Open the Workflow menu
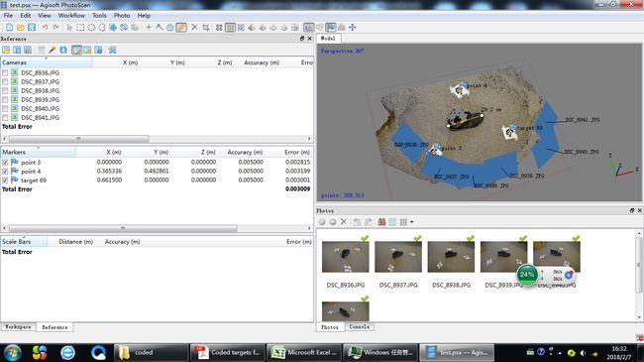 [x=71, y=15]
